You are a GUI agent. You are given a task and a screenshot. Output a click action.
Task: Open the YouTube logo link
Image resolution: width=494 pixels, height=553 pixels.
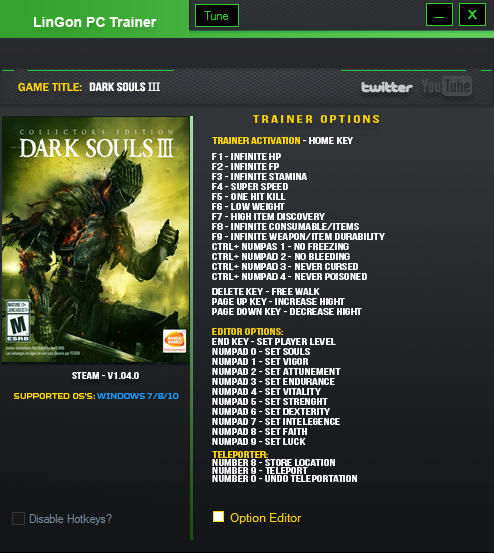(447, 86)
